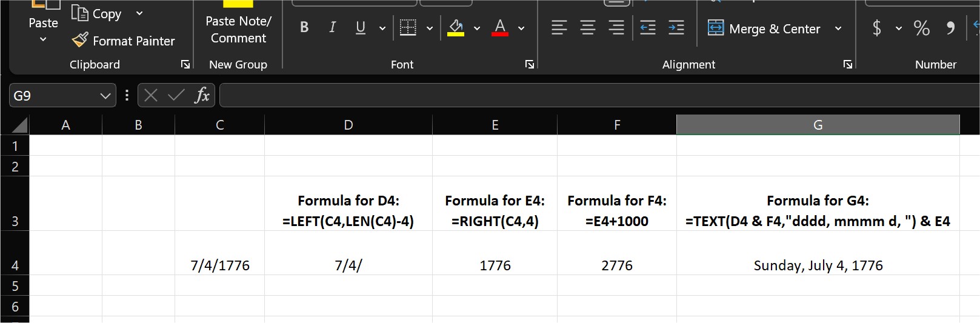Apply percent style formatting
This screenshot has width=980, height=323.
pos(921,28)
